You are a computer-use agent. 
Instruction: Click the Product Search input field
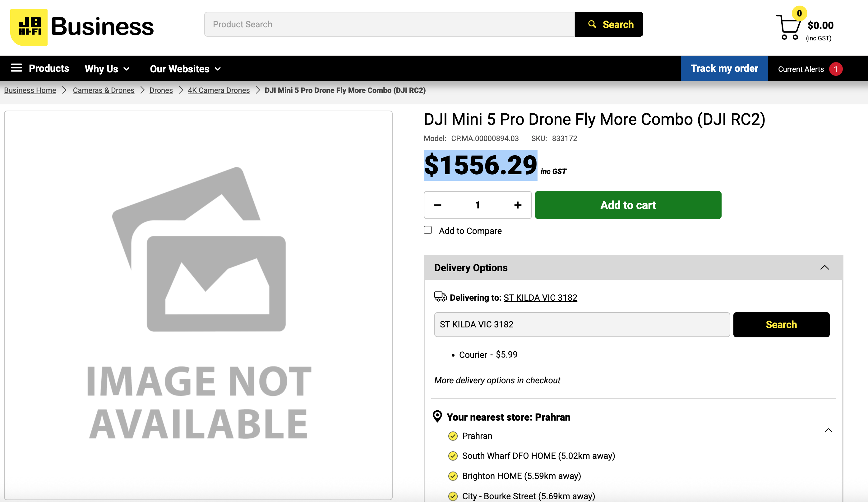(390, 25)
